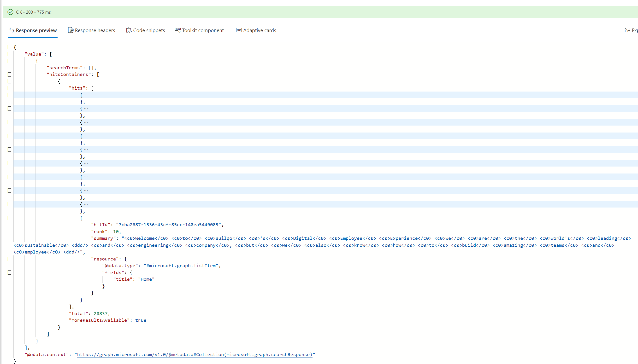The width and height of the screenshot is (638, 364).
Task: Toggle the checkbox beside the fields object
Action: pyautogui.click(x=9, y=272)
